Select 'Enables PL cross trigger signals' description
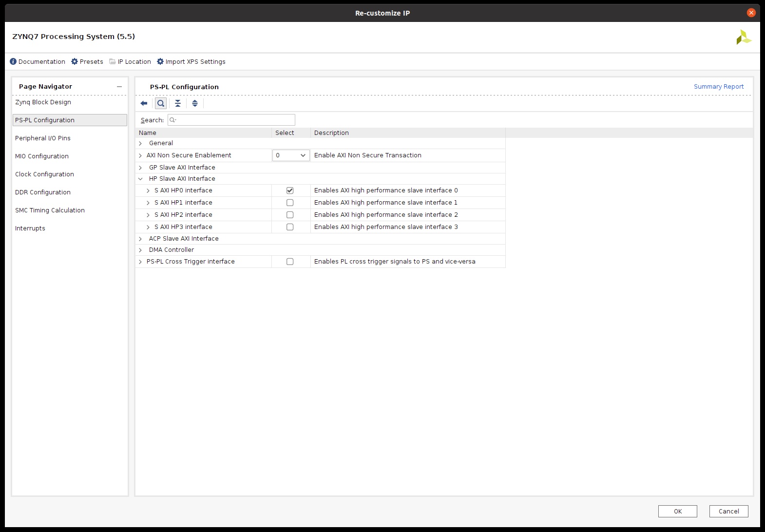765x532 pixels. coord(395,261)
